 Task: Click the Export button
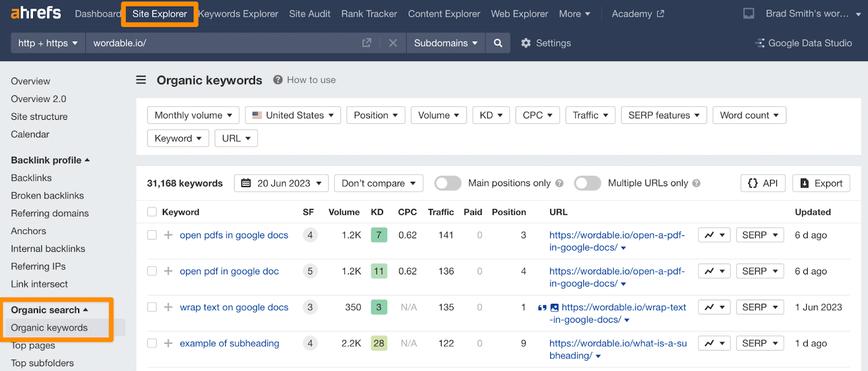tap(821, 183)
